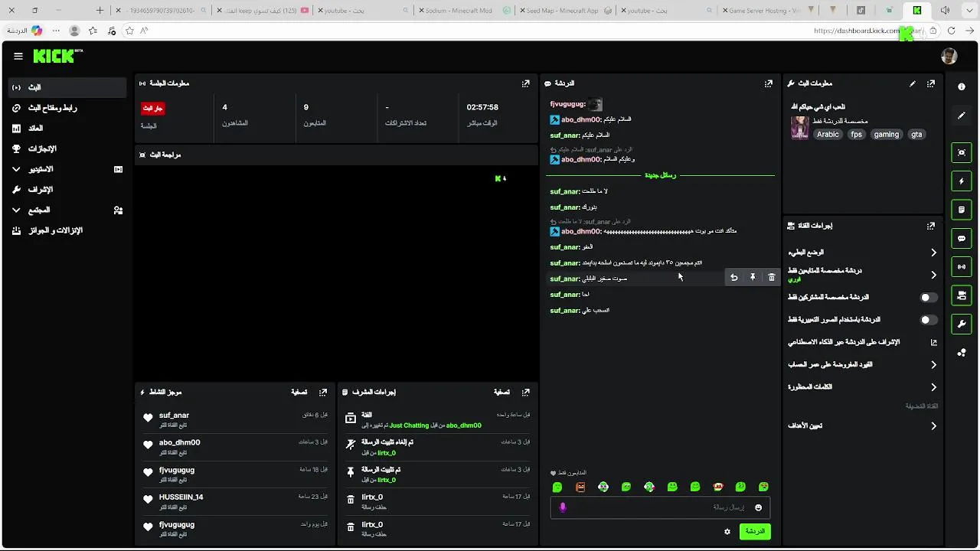This screenshot has height=551, width=980.
Task: Toggle the channel actions widget icon in the right sidebar
Action: click(x=962, y=295)
